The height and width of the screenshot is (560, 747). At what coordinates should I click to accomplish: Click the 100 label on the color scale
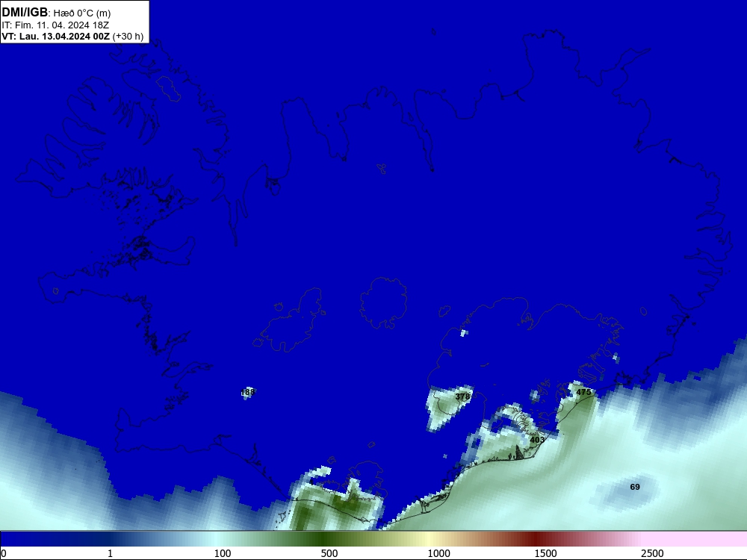(223, 553)
